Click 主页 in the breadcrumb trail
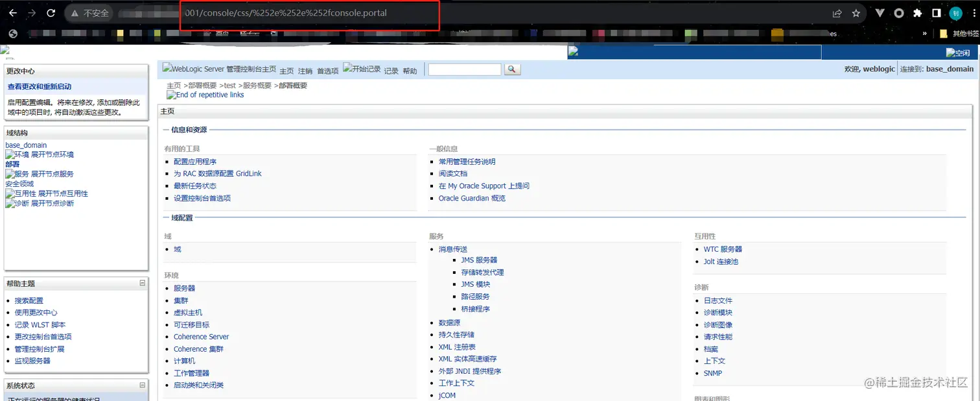Screen dimensions: 980x401 click(174, 86)
